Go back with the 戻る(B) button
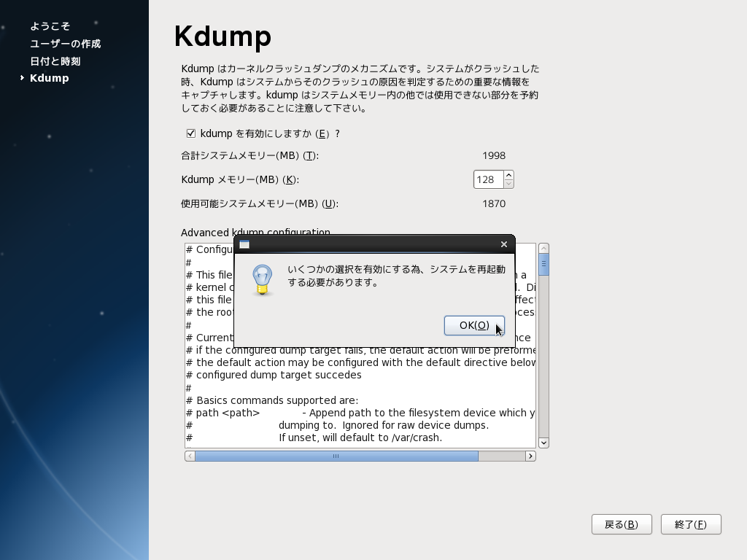 click(622, 524)
